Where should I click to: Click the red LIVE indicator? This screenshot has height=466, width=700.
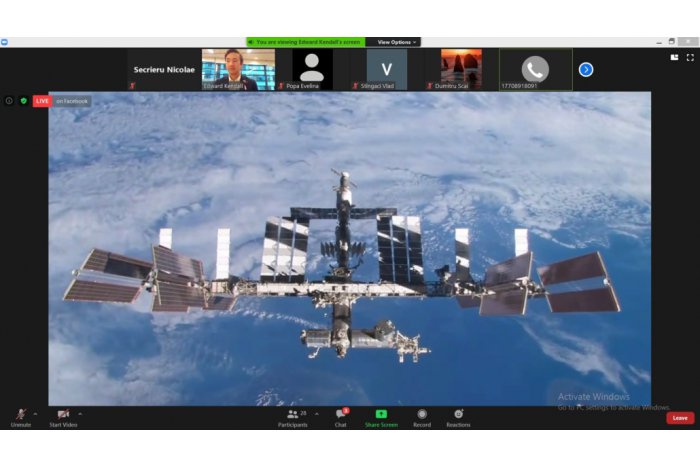42,101
